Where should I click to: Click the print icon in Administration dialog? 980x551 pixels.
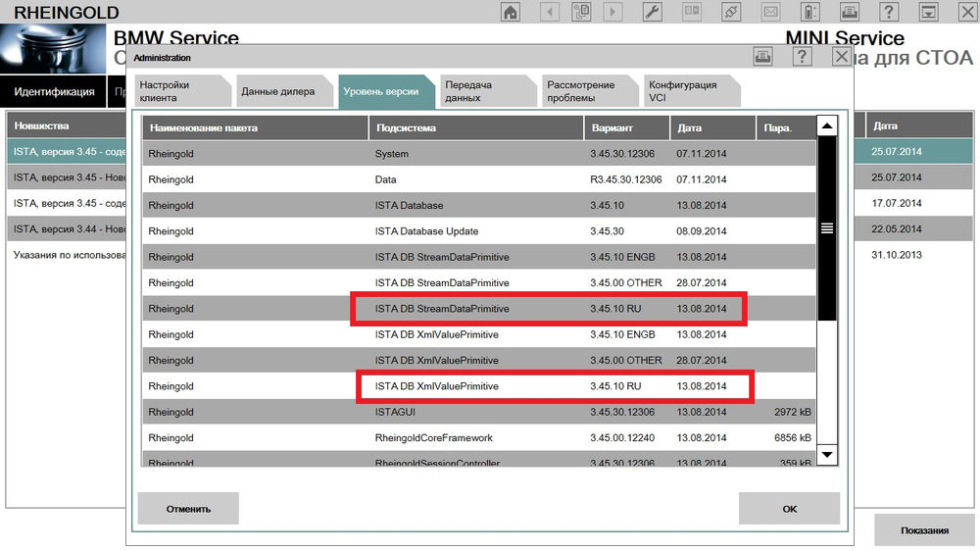761,57
